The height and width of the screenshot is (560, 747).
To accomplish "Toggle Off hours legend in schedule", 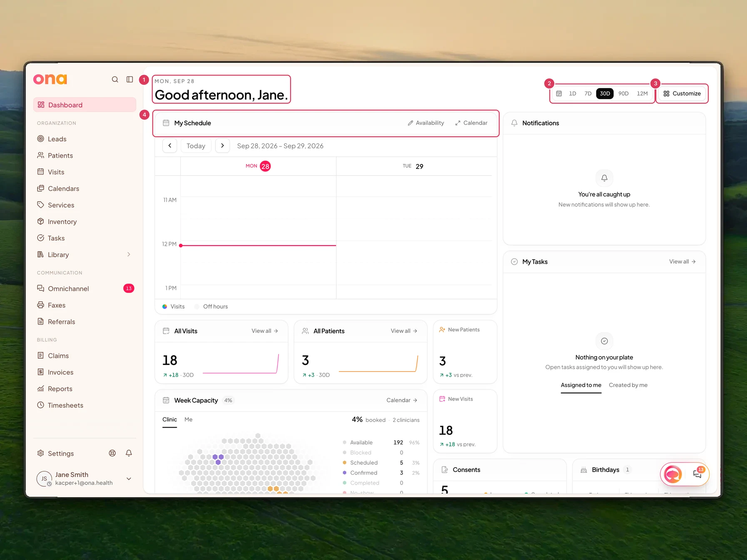I will [211, 307].
